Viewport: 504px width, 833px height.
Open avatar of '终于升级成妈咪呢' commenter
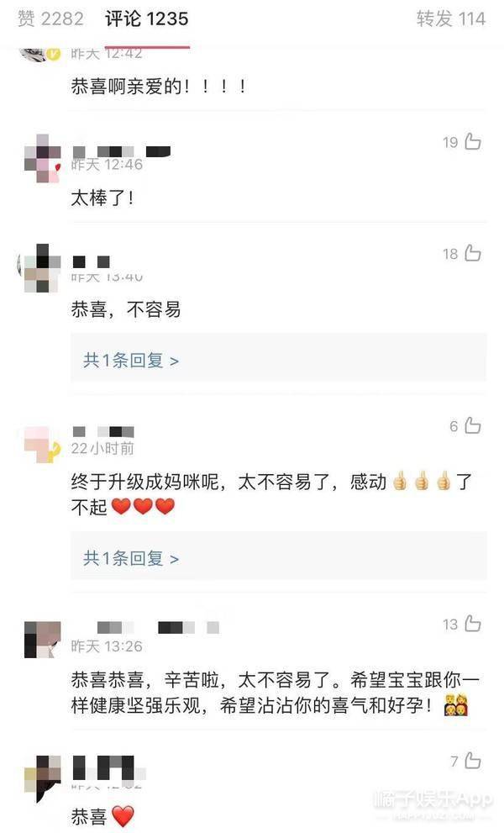tap(43, 444)
